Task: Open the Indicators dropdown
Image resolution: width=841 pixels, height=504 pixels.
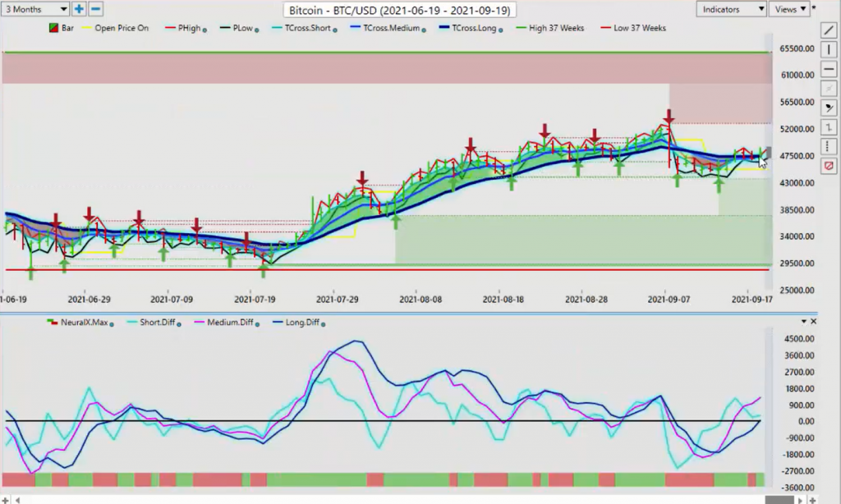Action: 730,9
